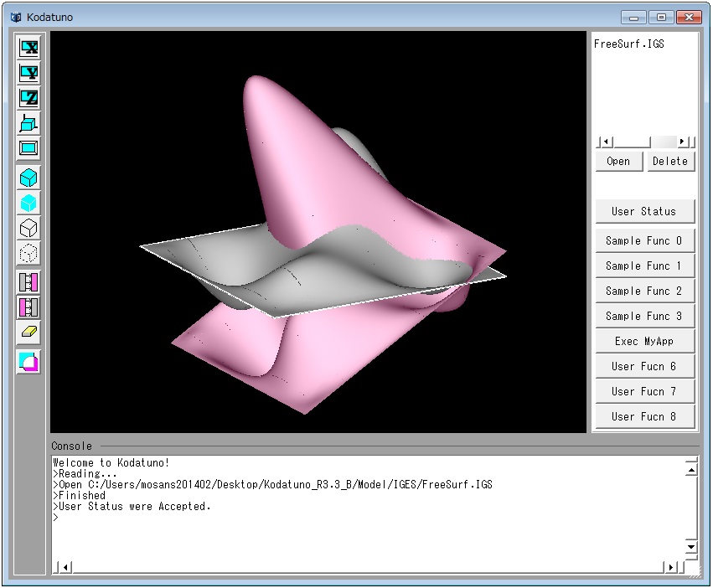Select the wireframe cube display mode
Image resolution: width=713 pixels, height=588 pixels.
29,228
